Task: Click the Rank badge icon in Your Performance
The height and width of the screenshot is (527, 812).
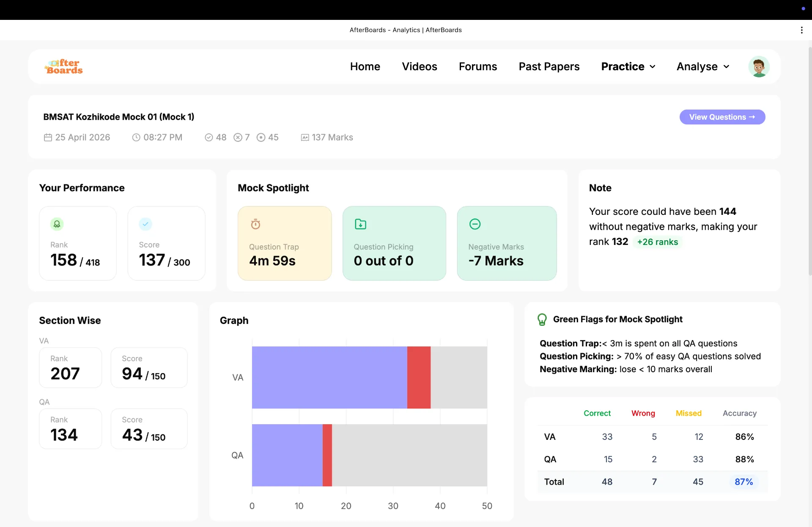Action: (57, 224)
